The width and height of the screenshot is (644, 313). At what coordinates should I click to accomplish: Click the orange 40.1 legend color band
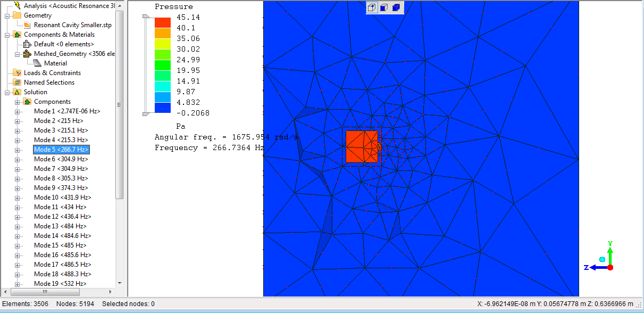click(x=163, y=33)
